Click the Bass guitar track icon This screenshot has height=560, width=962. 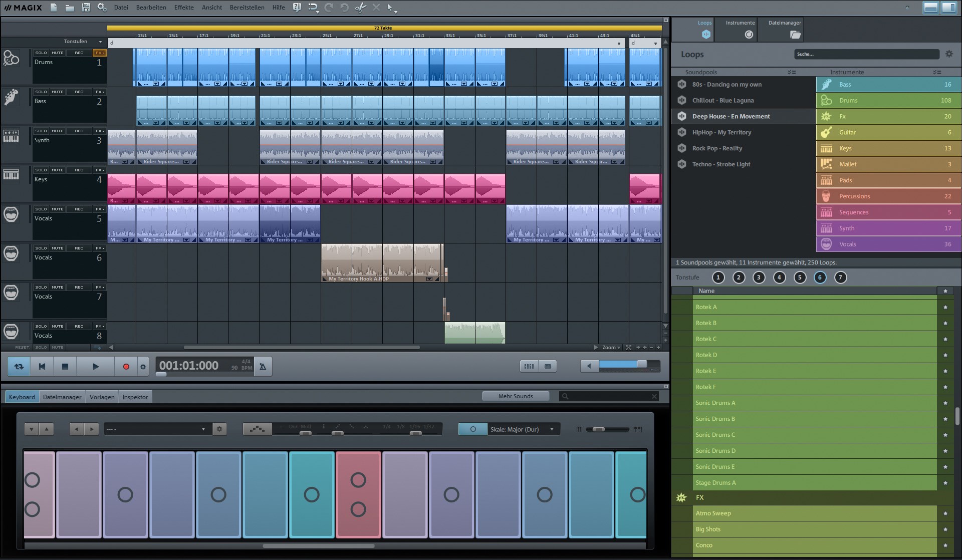pos(11,97)
